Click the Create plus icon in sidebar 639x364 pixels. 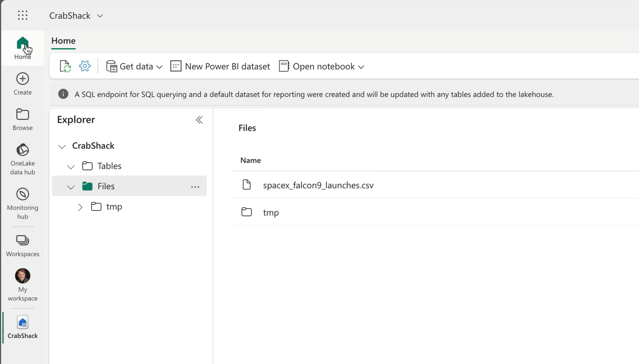pos(22,79)
